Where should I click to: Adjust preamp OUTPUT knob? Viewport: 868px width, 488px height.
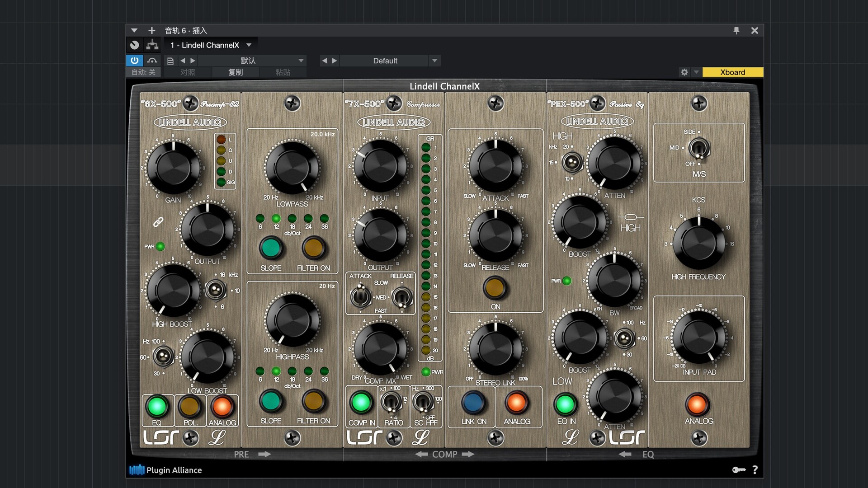coord(208,230)
